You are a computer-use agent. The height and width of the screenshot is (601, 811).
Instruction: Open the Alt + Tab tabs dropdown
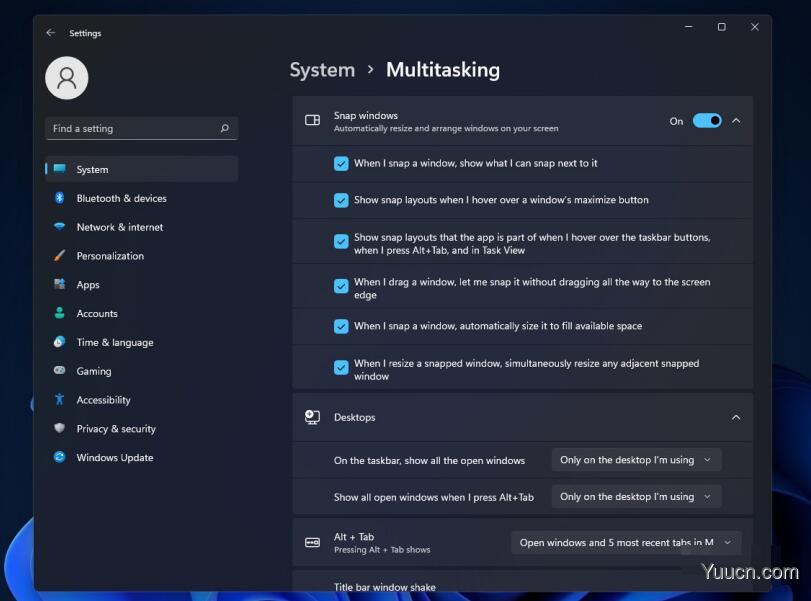pyautogui.click(x=626, y=543)
